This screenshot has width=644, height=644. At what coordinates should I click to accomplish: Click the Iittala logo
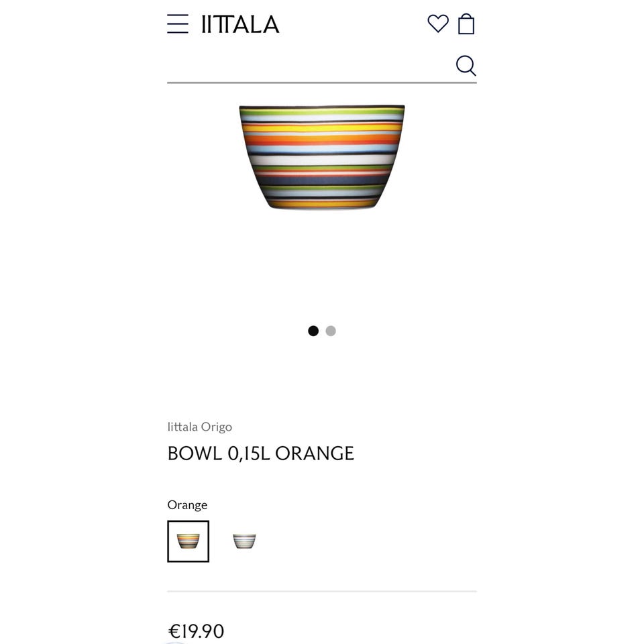pyautogui.click(x=239, y=24)
